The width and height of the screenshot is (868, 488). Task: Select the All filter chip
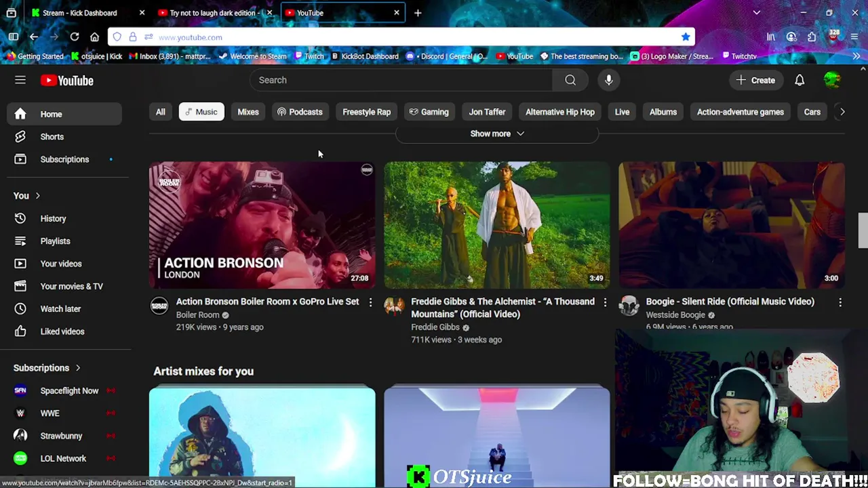161,112
